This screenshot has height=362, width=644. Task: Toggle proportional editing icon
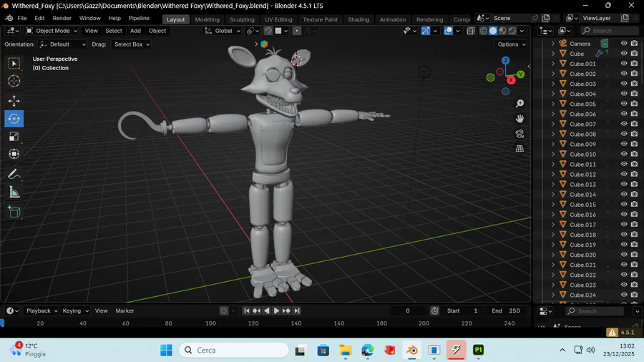click(x=296, y=31)
